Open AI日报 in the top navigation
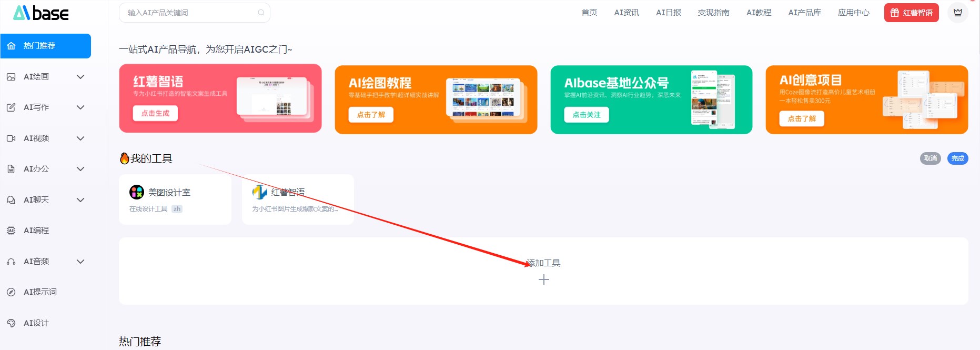This screenshot has width=980, height=350. pyautogui.click(x=669, y=13)
